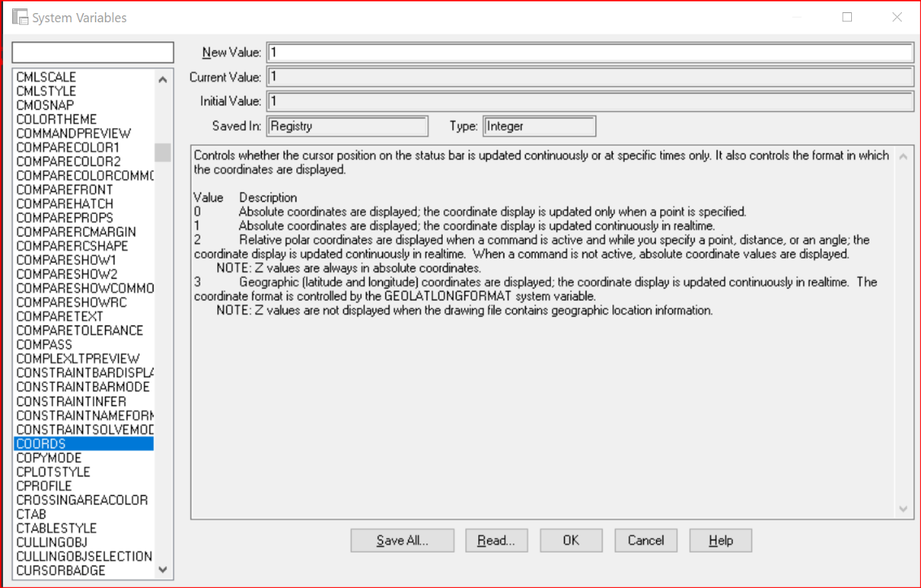Cancel the system variable changes
This screenshot has width=921, height=588.
coord(645,540)
